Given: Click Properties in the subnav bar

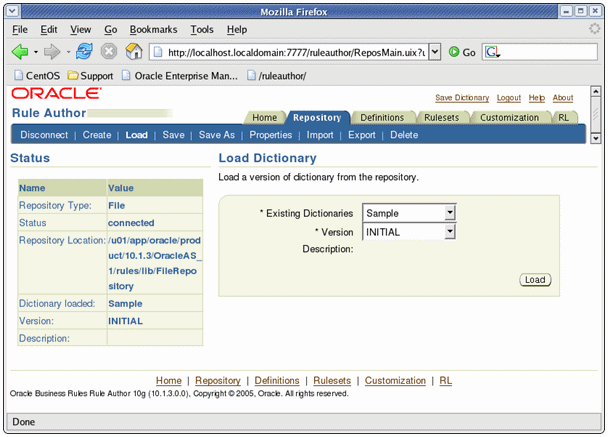Looking at the screenshot, I should (271, 135).
